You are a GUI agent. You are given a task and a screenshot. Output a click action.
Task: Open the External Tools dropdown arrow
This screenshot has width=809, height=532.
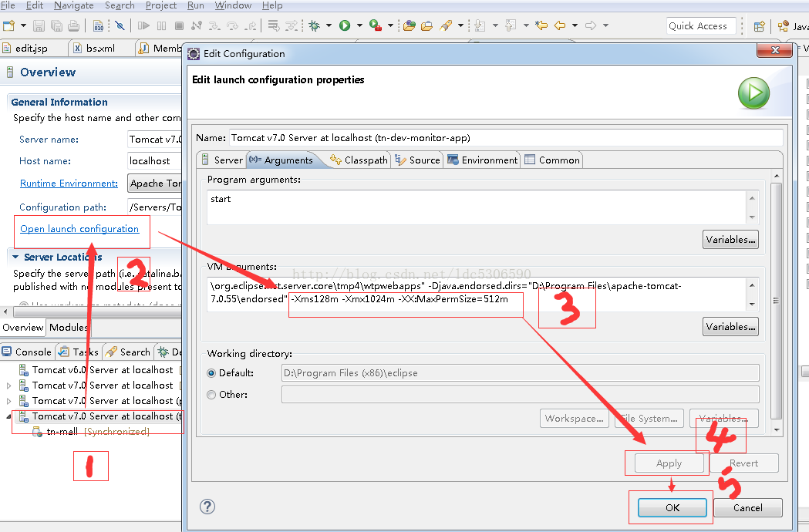pyautogui.click(x=390, y=25)
